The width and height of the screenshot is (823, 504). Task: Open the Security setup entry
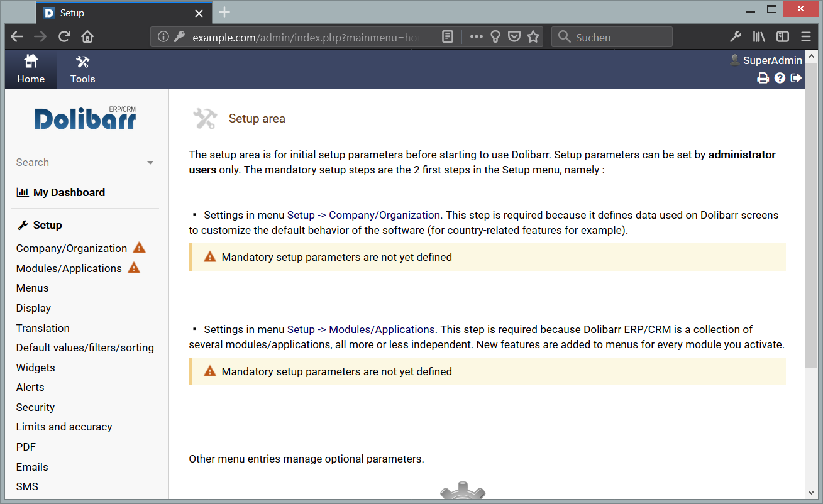(35, 407)
